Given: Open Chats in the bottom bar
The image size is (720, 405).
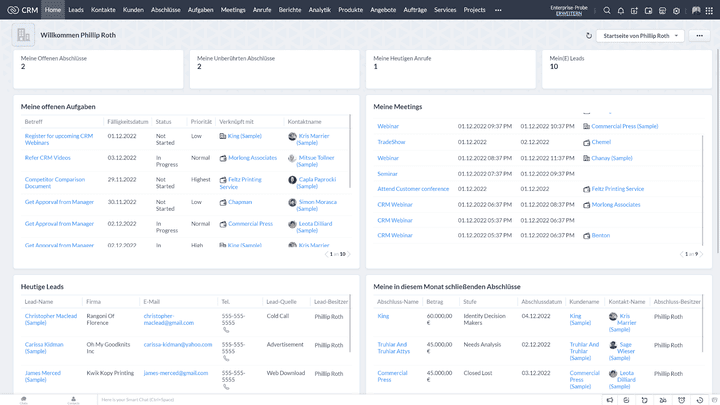Looking at the screenshot, I should (x=23, y=400).
